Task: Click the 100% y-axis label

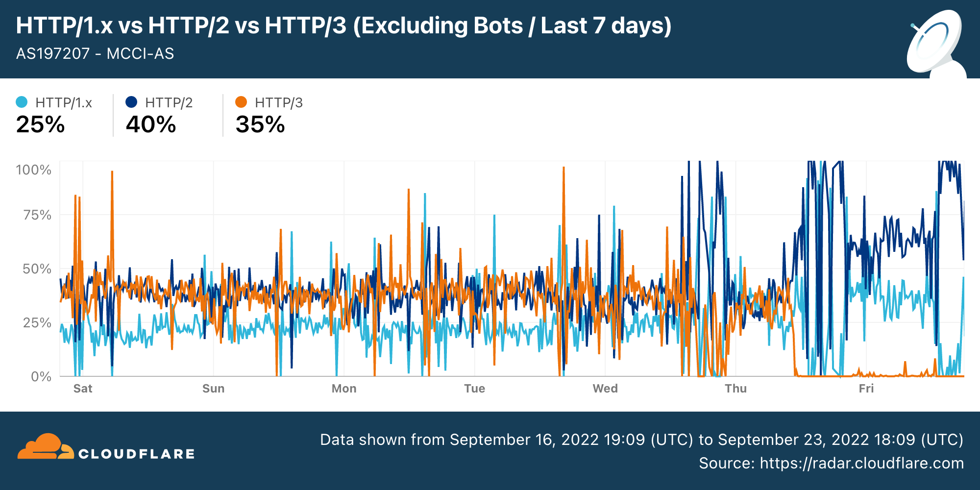Action: tap(33, 170)
